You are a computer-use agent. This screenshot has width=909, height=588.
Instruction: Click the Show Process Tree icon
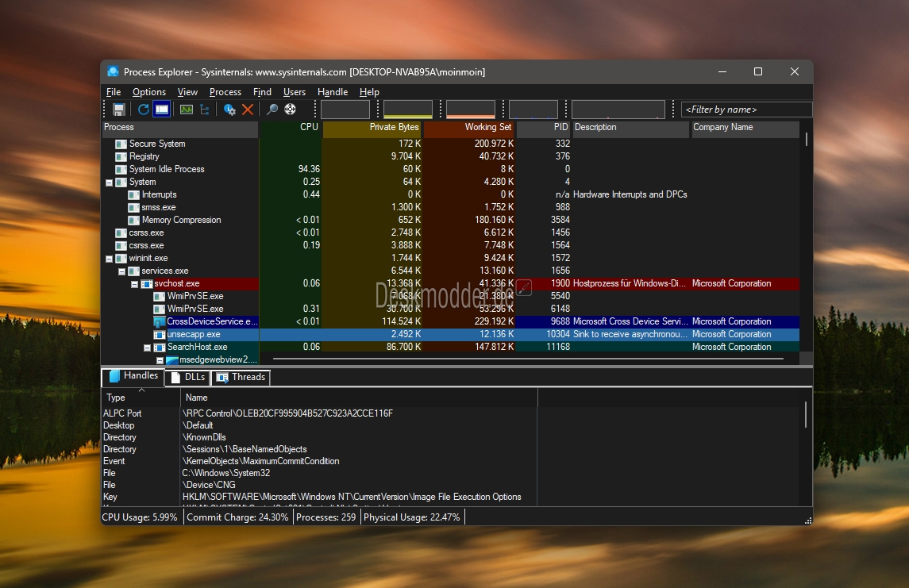205,110
